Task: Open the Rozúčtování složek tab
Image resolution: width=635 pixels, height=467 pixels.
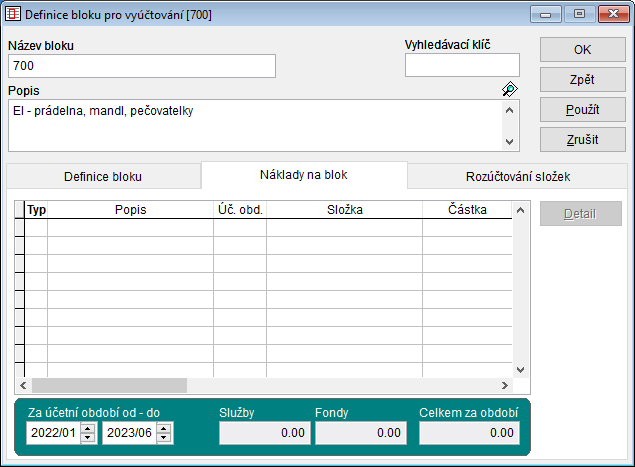Action: tap(518, 176)
